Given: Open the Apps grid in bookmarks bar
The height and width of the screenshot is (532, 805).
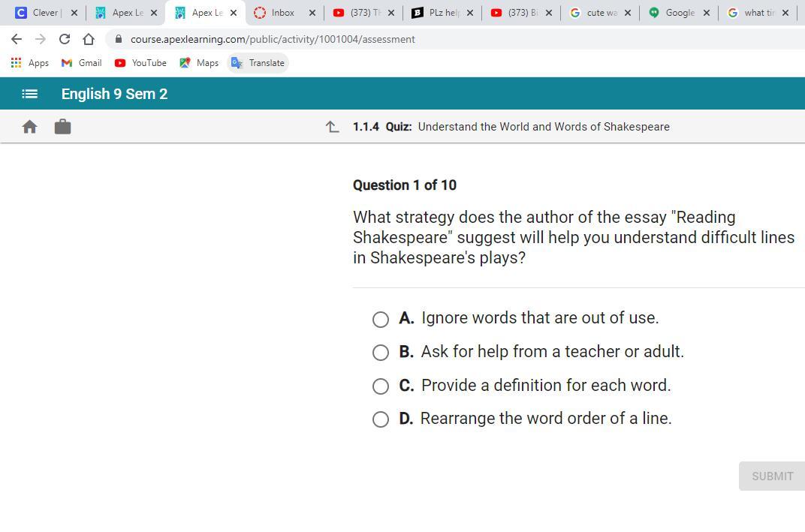Looking at the screenshot, I should pos(30,63).
